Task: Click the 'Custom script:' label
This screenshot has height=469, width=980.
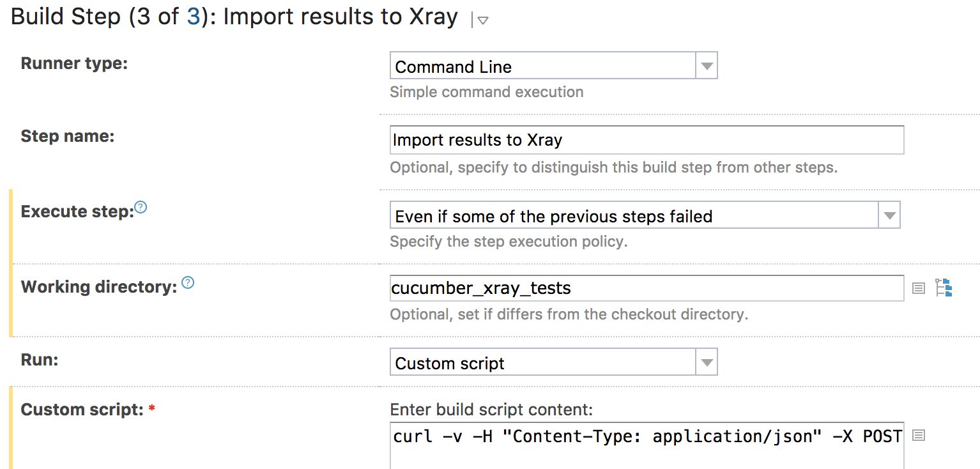Action: (82, 410)
